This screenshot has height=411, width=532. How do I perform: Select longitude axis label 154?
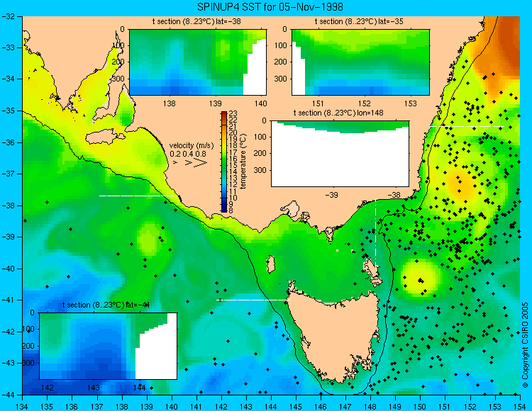coord(519,407)
